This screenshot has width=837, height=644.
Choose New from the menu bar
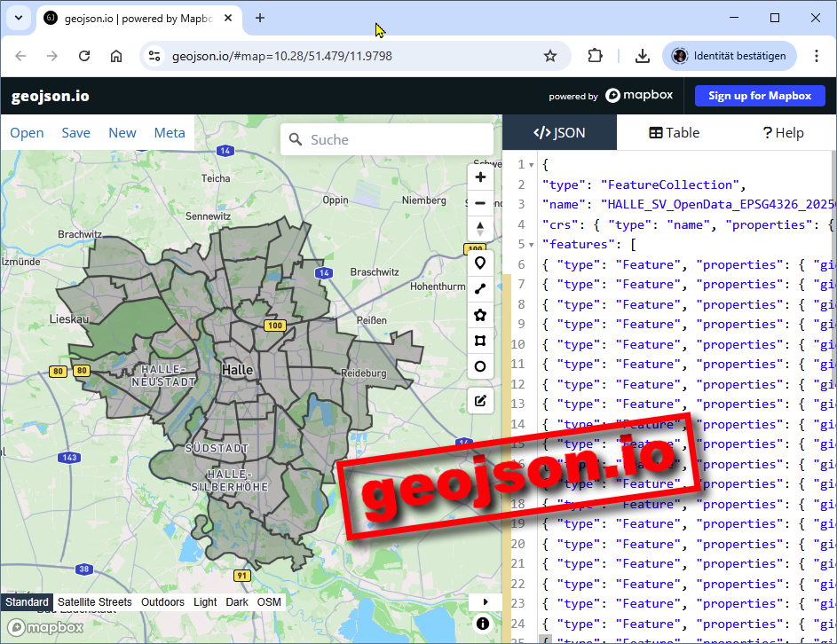122,133
